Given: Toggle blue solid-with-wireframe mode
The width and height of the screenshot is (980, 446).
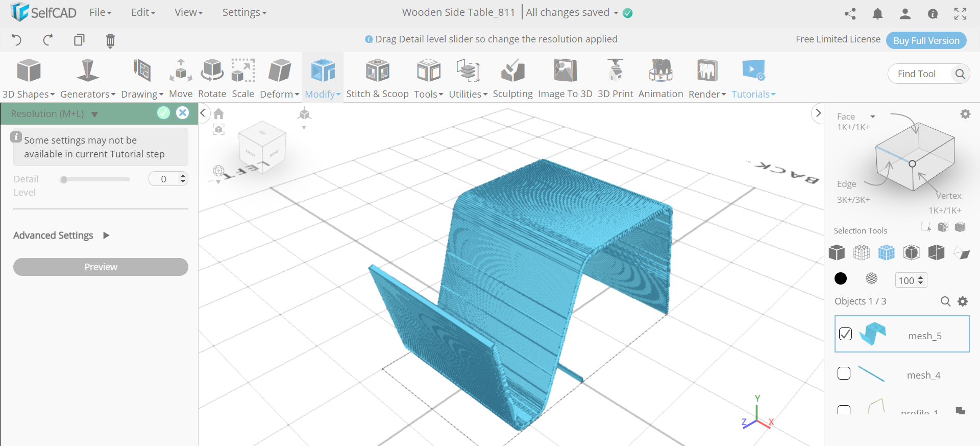Looking at the screenshot, I should pyautogui.click(x=887, y=252).
